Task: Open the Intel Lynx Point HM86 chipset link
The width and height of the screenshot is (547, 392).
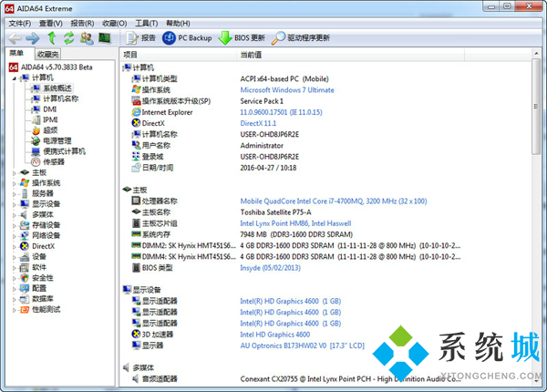Action: [x=295, y=223]
